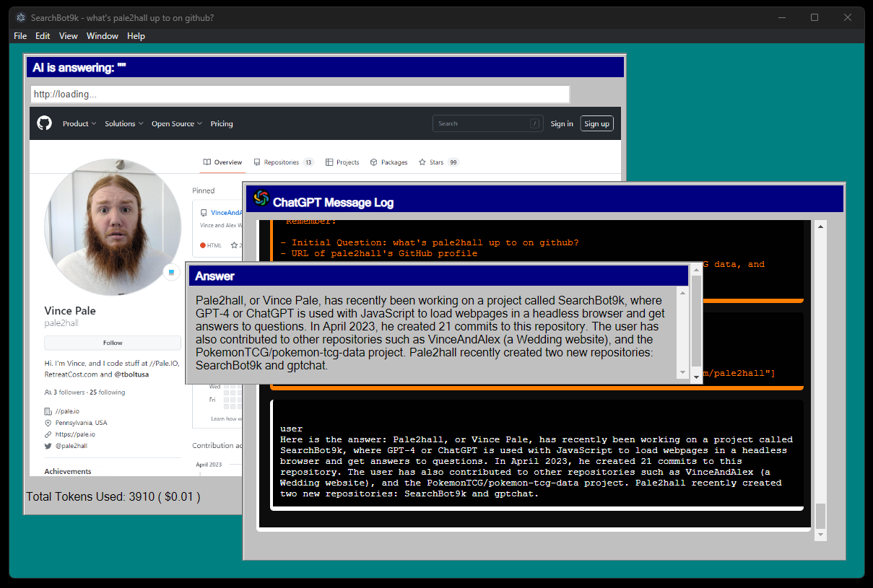Click Vince Pale's profile avatar photo
Image resolution: width=873 pixels, height=588 pixels.
tap(113, 227)
